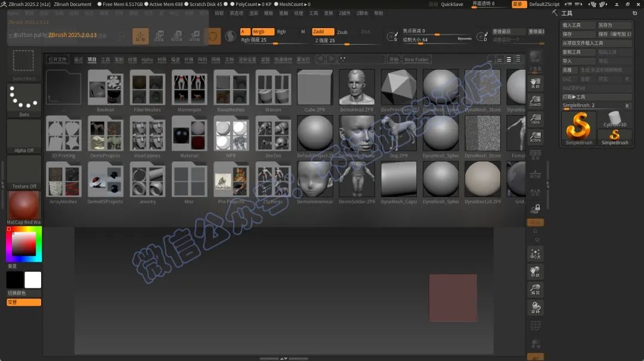Enable Zsub sculpt mode
The height and width of the screenshot is (361, 644).
coord(342,32)
